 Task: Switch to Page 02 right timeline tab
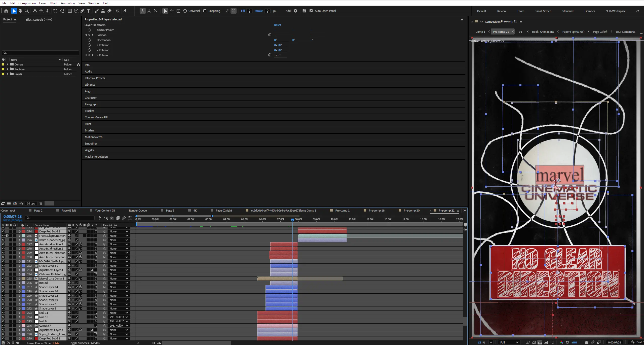(224, 211)
